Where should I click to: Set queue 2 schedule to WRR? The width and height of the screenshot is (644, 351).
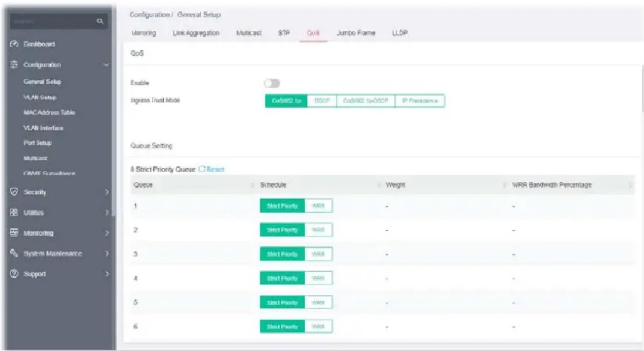coord(318,230)
